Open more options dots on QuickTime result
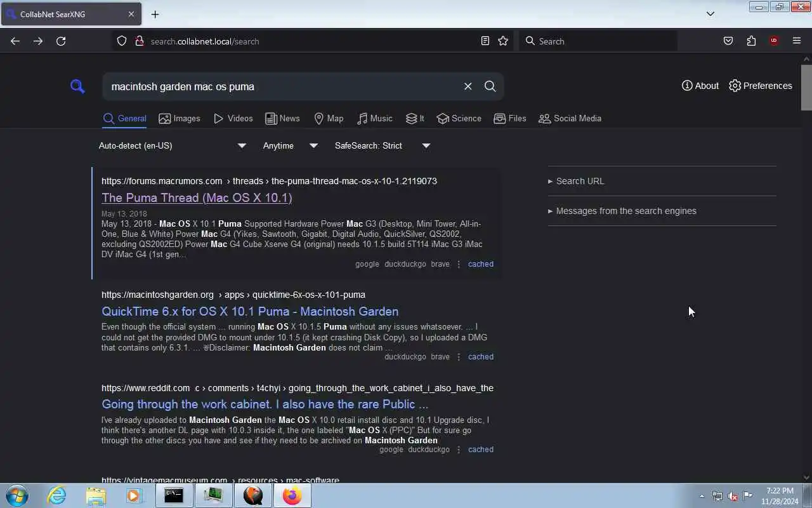 click(459, 357)
